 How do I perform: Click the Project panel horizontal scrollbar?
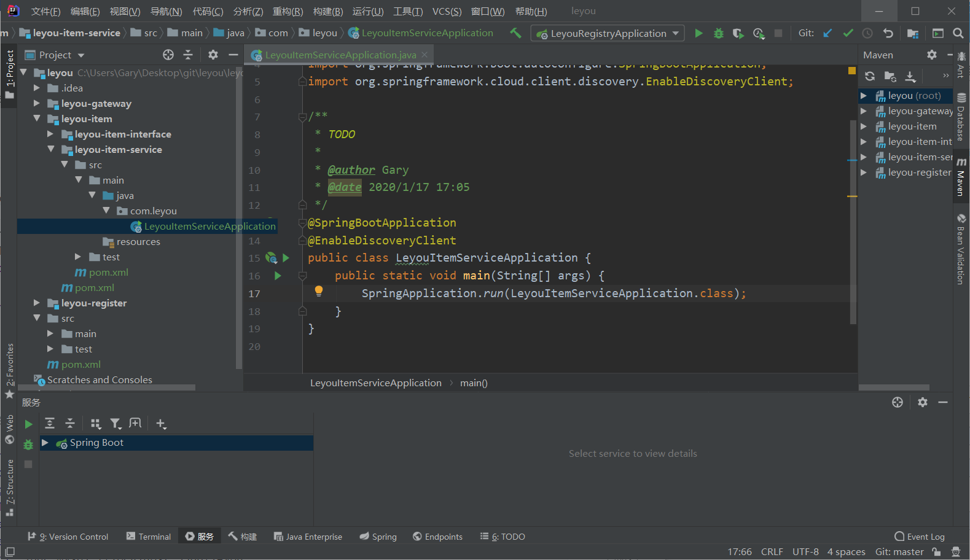click(x=108, y=387)
